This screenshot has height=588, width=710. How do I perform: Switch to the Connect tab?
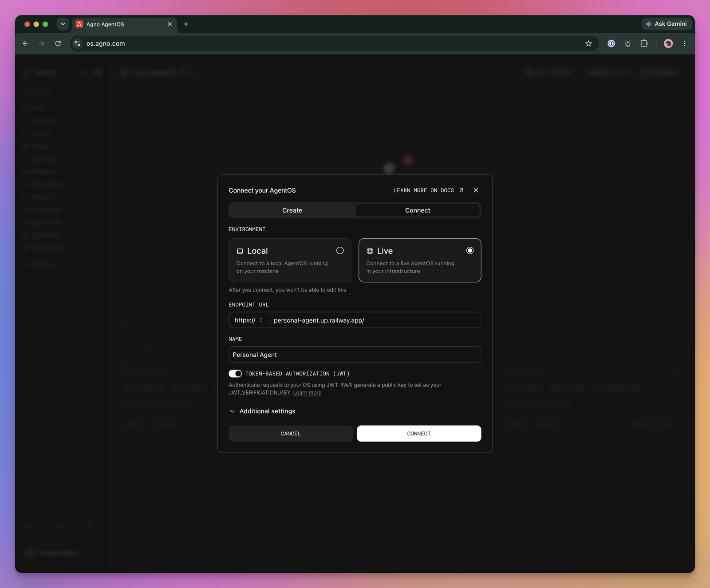click(x=418, y=210)
